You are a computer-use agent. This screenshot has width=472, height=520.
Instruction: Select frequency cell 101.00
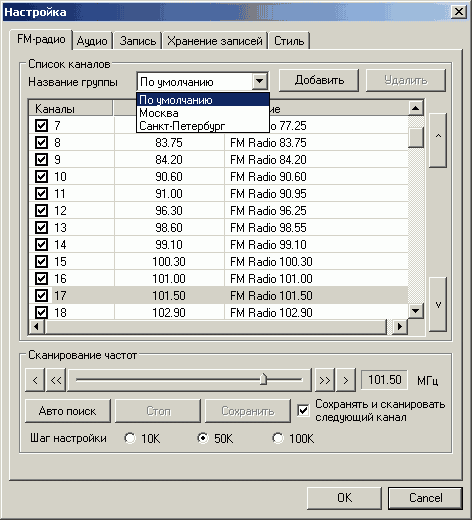coord(169,279)
